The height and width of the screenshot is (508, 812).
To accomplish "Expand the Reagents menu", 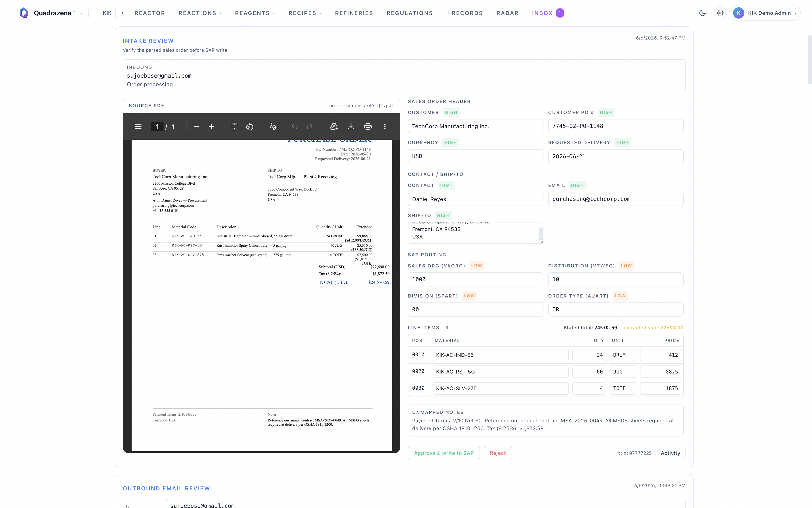I will 255,13.
